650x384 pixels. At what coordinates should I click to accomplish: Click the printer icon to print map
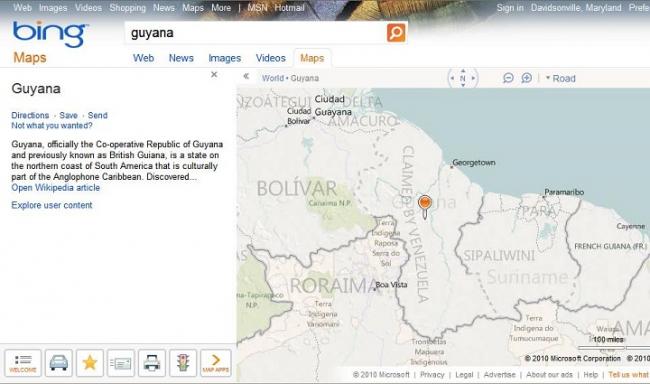coord(152,363)
